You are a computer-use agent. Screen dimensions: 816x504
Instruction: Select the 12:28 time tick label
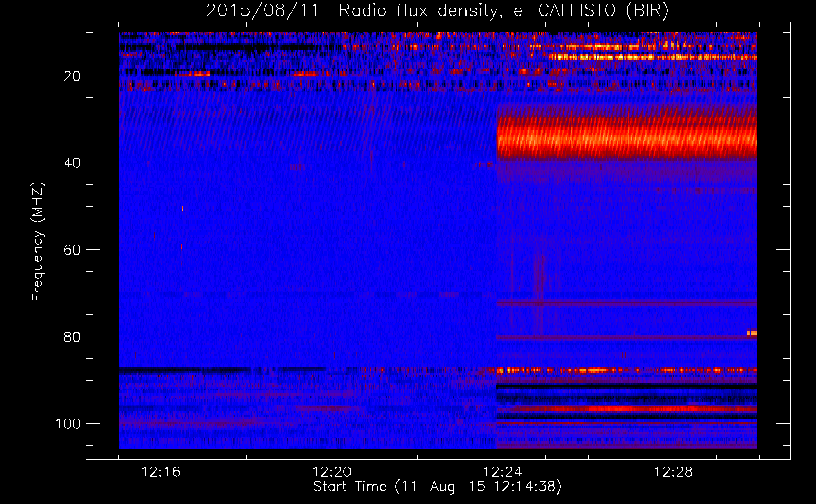[x=674, y=472]
